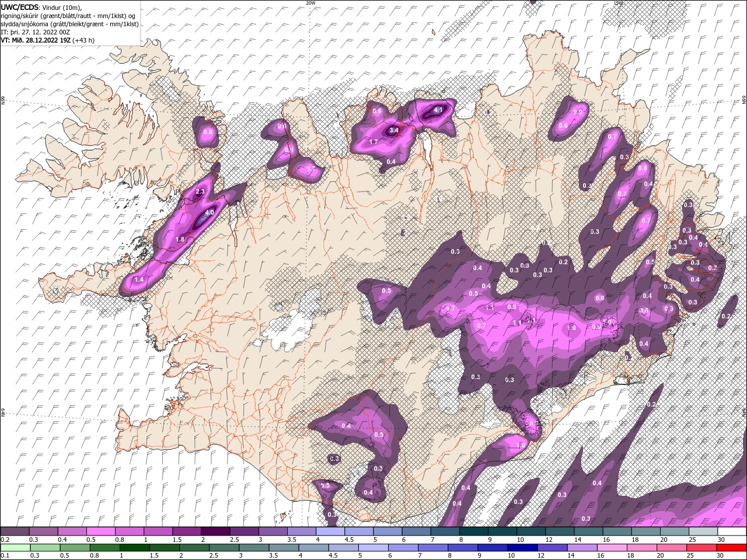Pick the bright pink 0.5–0.8 swatch in top legend row

(100, 531)
